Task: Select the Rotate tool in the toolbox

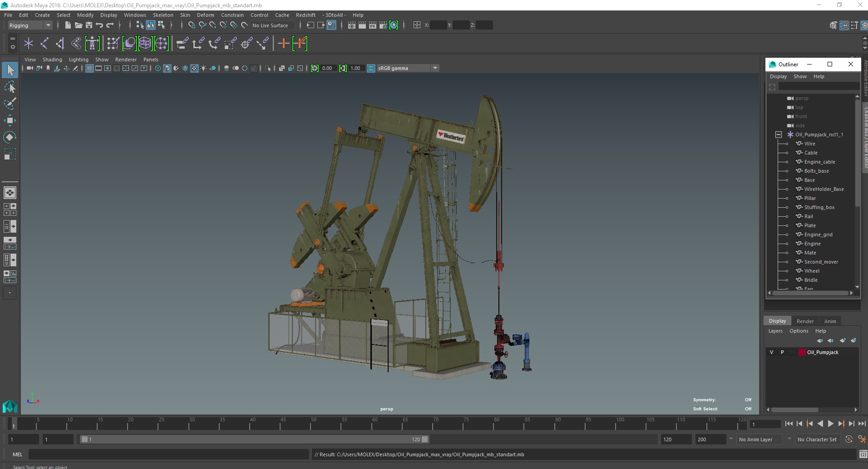Action: pyautogui.click(x=10, y=137)
